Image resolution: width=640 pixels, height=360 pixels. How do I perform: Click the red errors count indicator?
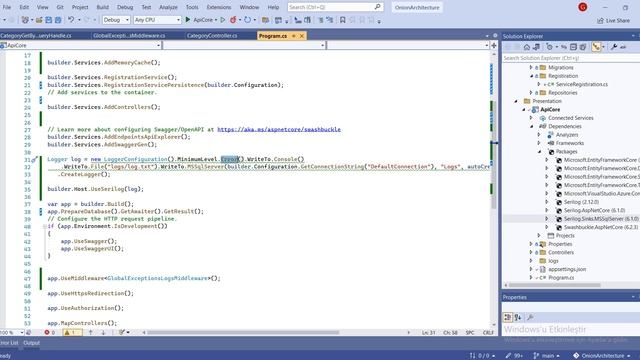pos(50,333)
